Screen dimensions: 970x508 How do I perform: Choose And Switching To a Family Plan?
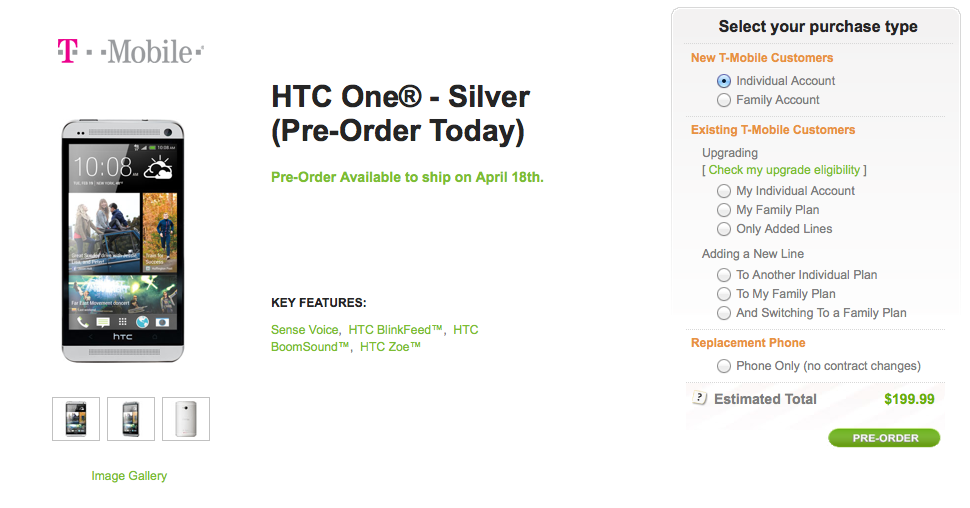pos(724,313)
